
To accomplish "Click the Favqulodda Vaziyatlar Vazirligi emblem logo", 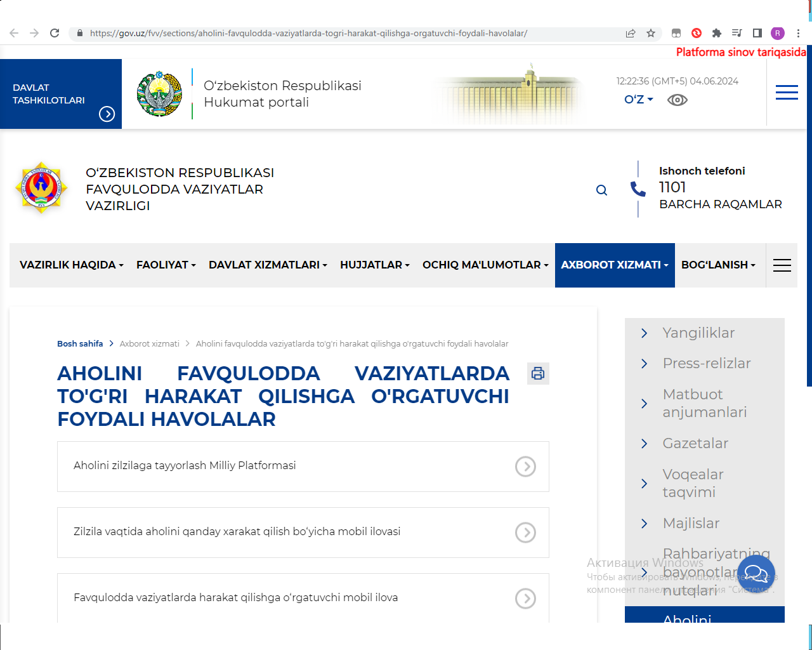I will 42,188.
